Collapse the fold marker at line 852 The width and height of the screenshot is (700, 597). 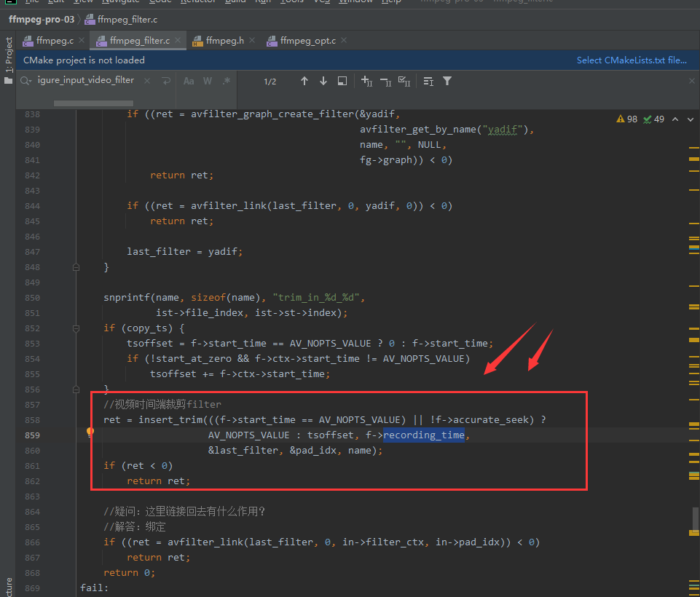76,328
